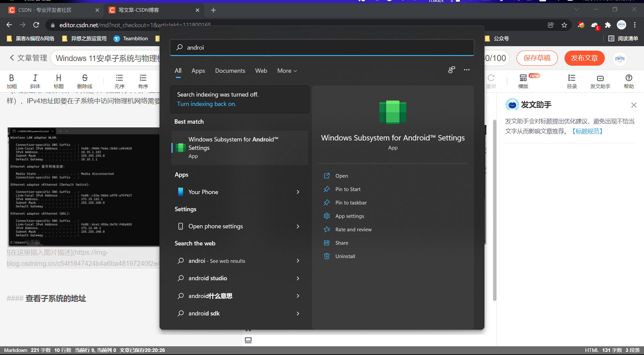Screen dimensions: 644x355
Task: Bookmark this page with the star icon
Action: click(564, 25)
